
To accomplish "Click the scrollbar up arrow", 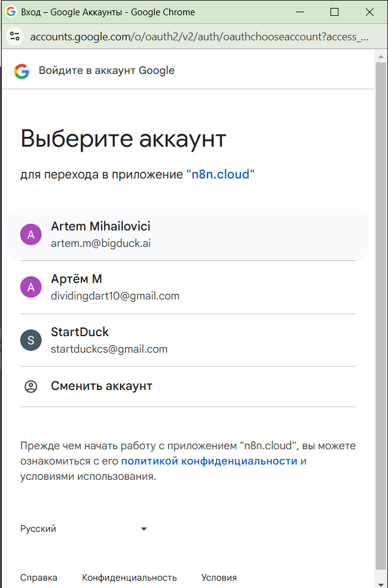I will click(x=381, y=57).
